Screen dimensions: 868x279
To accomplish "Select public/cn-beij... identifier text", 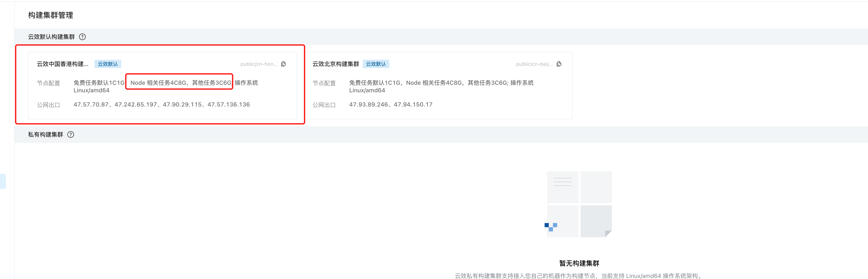I will (x=534, y=64).
